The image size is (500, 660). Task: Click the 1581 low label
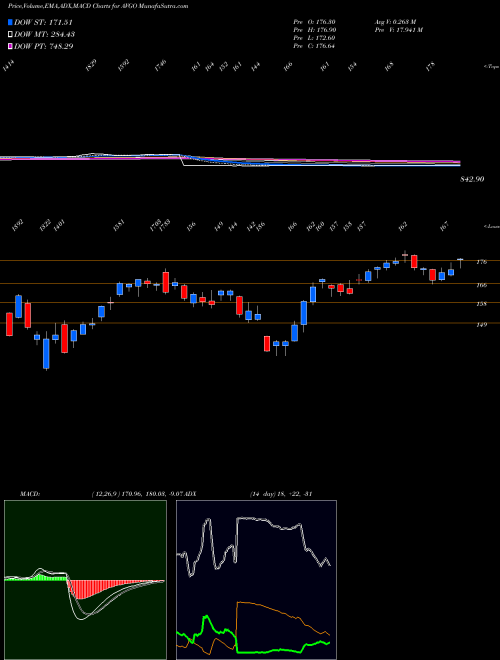pos(119,226)
